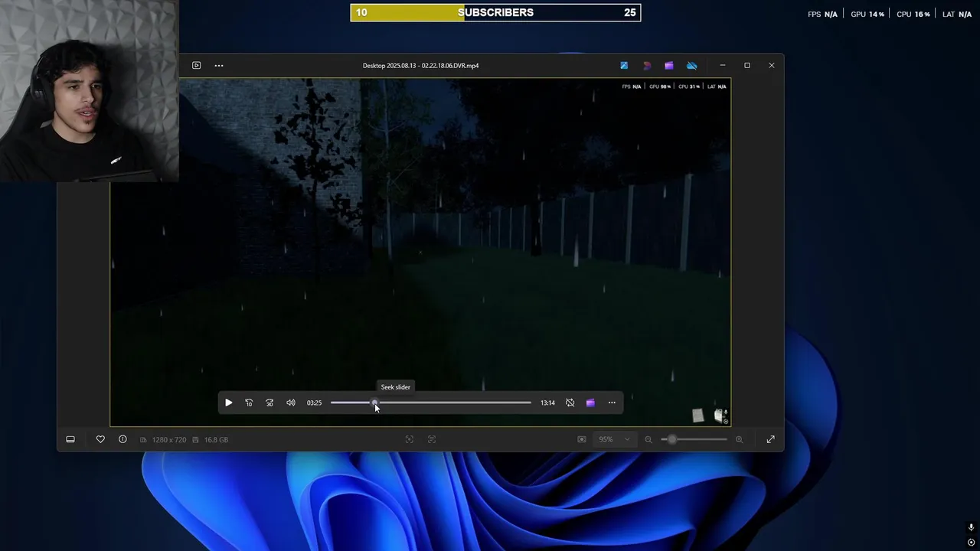Screen dimensions: 980x551
Task: Click the microphone icon in system tray corner
Action: coord(971,528)
